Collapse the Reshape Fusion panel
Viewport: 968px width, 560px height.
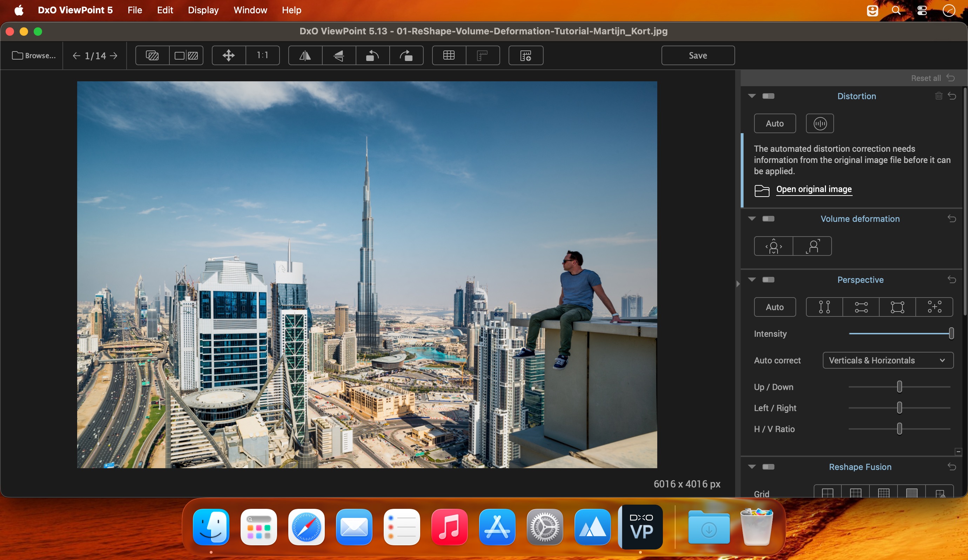point(752,467)
